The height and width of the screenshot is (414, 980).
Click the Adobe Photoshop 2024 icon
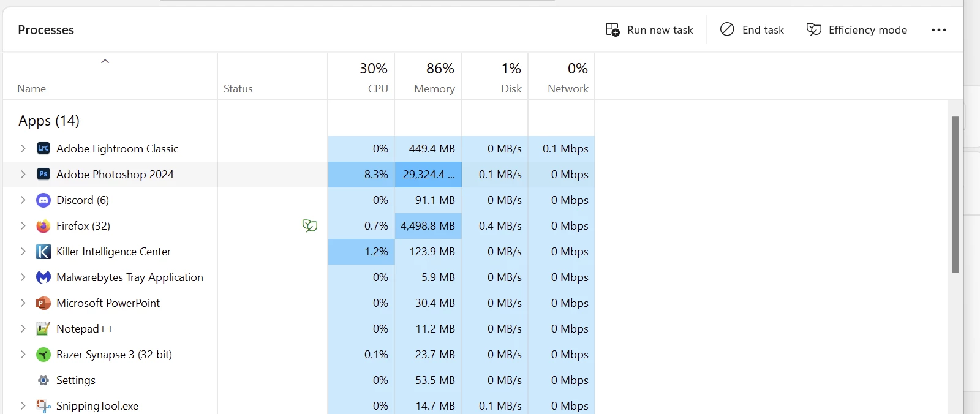[43, 174]
